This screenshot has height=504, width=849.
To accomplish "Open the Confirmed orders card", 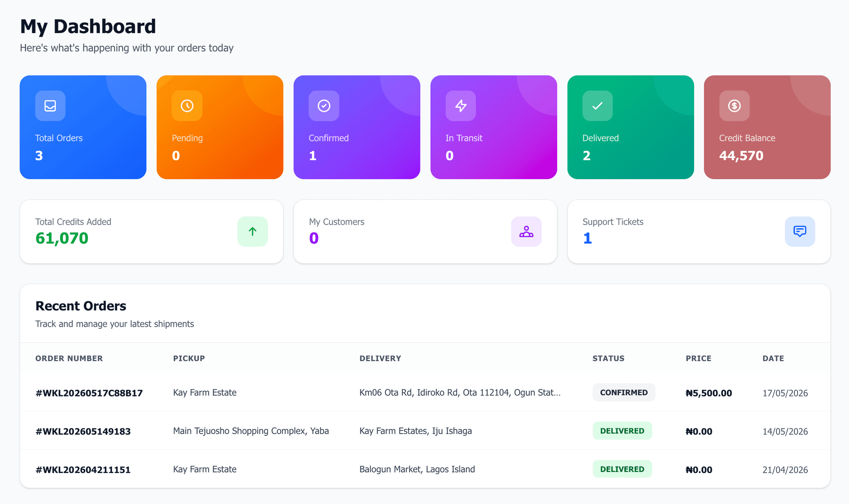I will click(x=357, y=127).
